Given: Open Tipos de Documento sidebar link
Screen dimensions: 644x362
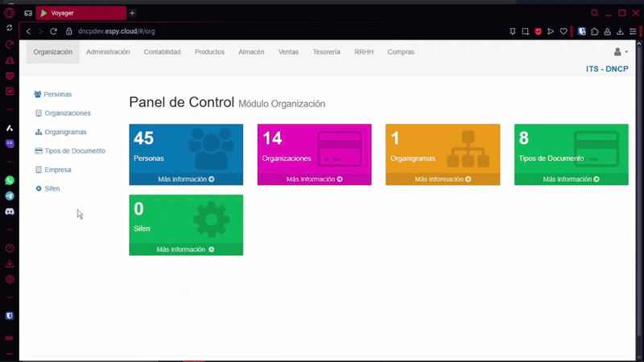Looking at the screenshot, I should (74, 151).
